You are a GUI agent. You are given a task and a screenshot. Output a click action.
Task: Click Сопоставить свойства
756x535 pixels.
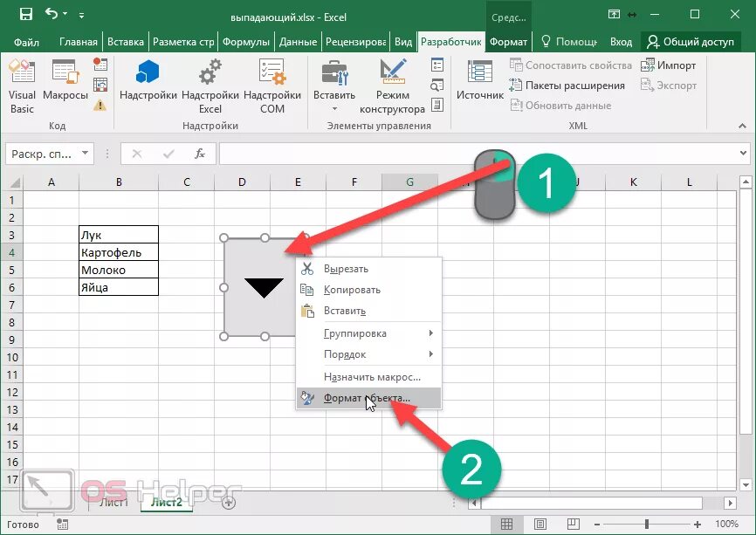coord(570,65)
